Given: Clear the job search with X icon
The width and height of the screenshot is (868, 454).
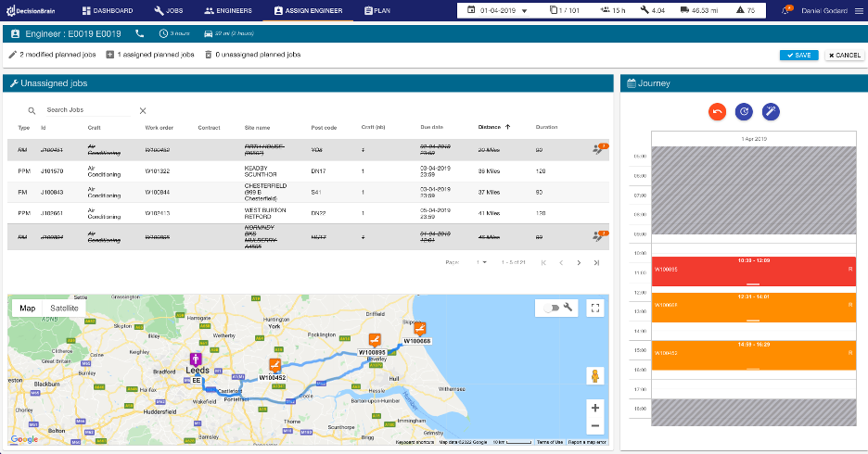Looking at the screenshot, I should [x=143, y=110].
